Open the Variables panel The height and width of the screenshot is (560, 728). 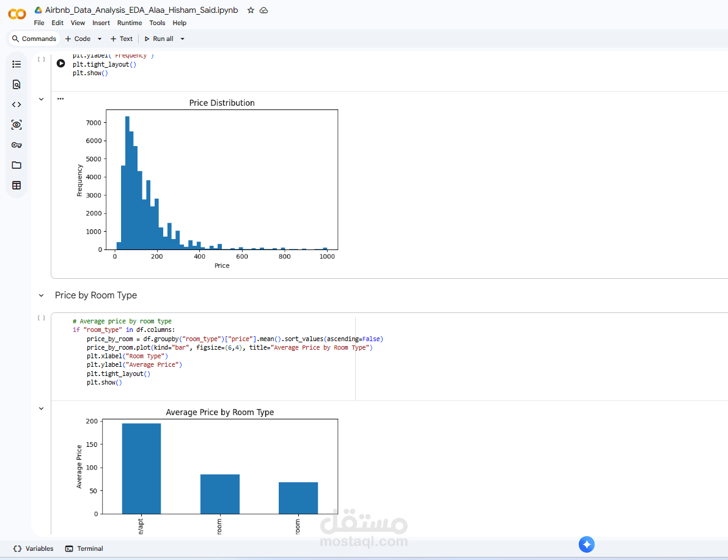tap(34, 548)
